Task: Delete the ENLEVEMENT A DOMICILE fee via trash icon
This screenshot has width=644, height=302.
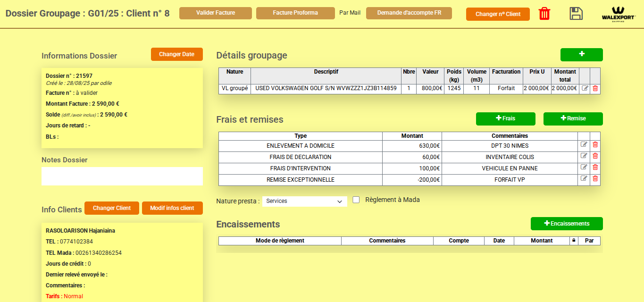Action: point(594,145)
